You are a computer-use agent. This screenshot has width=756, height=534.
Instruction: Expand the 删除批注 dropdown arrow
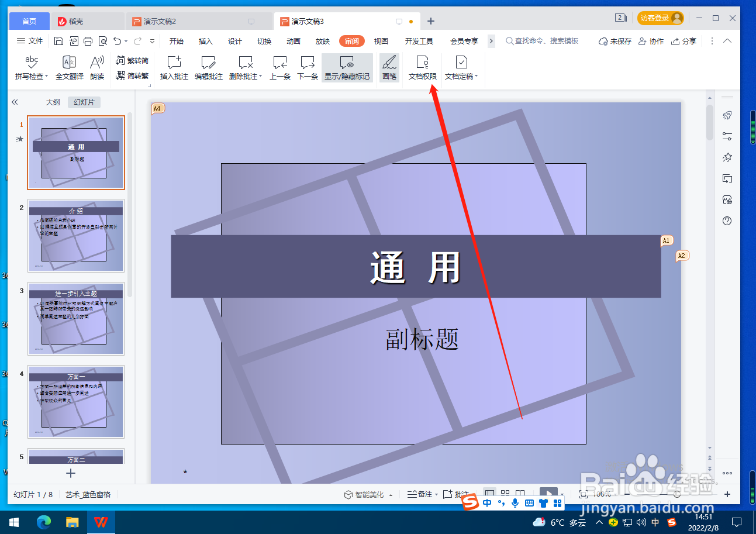tap(260, 76)
